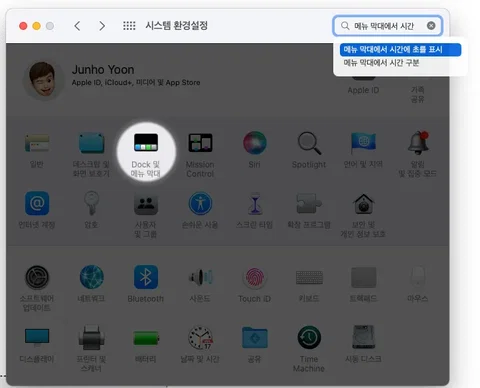The width and height of the screenshot is (480, 388).
Task: Open 보안 및 개인 정보 보호 pane
Action: (363, 215)
